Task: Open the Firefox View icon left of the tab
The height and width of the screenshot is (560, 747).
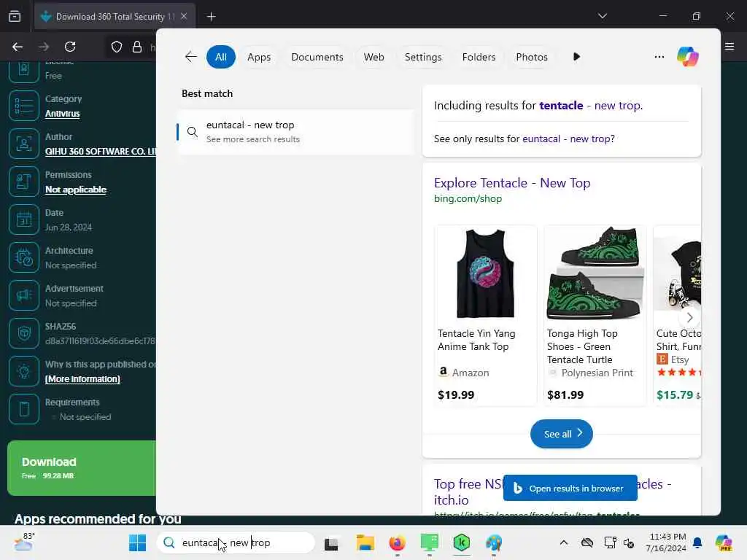Action: tap(15, 16)
